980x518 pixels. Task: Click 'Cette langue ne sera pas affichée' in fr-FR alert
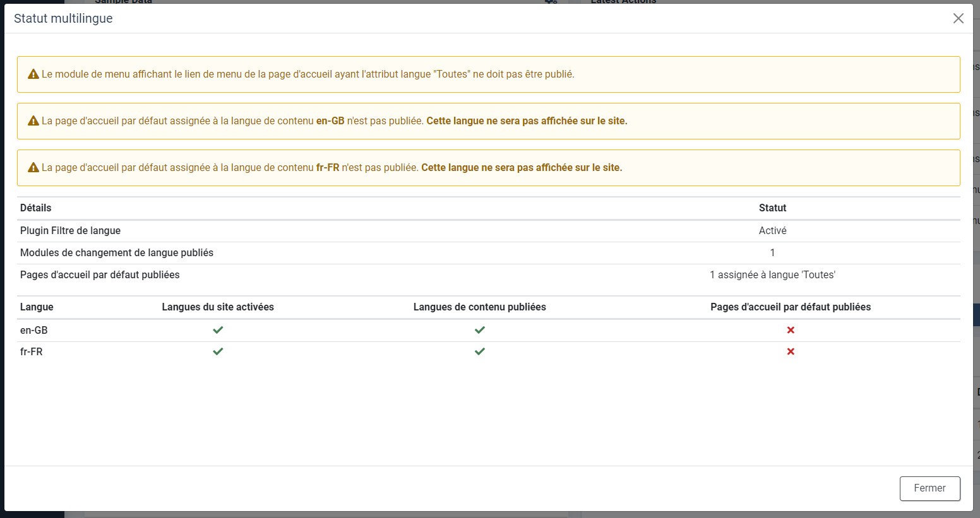[x=522, y=167]
